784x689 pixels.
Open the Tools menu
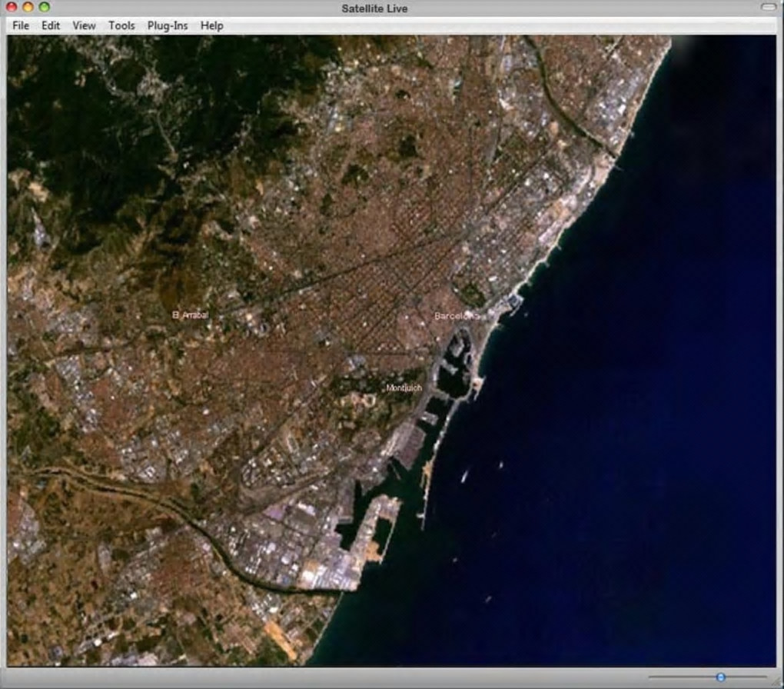point(121,25)
